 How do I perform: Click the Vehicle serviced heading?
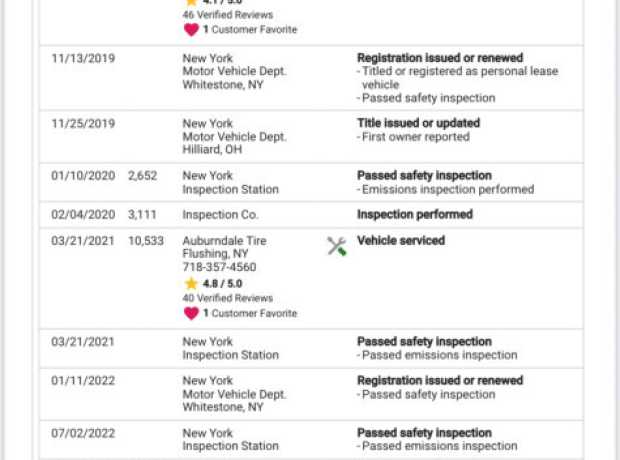pos(401,240)
